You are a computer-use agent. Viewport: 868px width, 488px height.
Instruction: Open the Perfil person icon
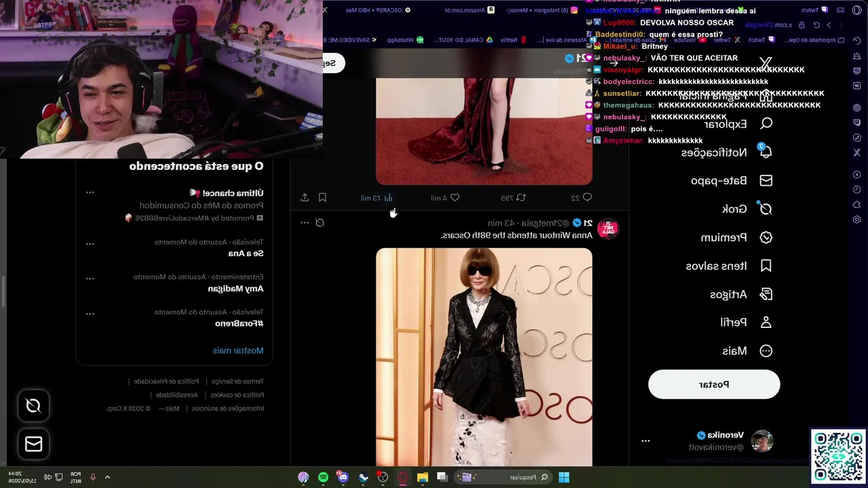766,323
